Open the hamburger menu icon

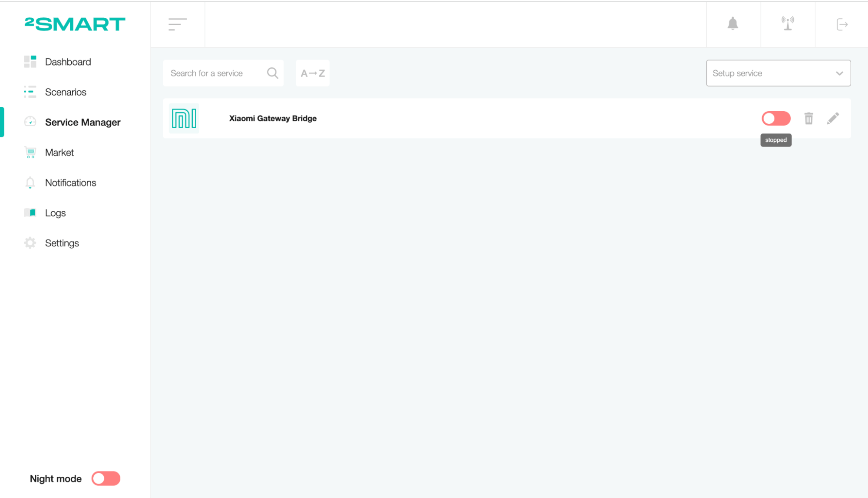(177, 25)
